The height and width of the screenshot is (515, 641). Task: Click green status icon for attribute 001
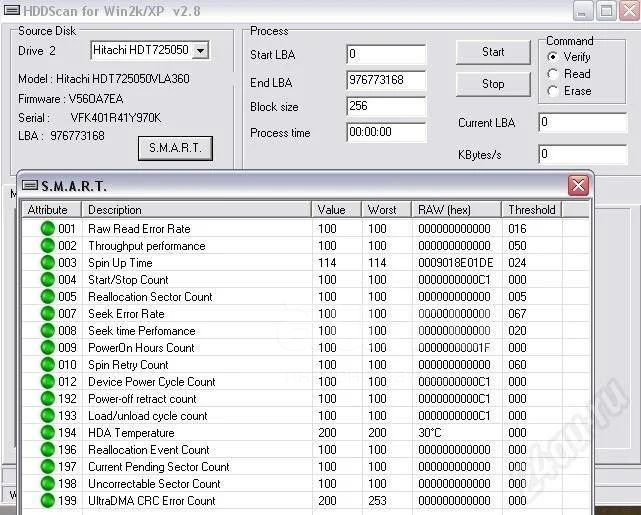click(x=48, y=228)
